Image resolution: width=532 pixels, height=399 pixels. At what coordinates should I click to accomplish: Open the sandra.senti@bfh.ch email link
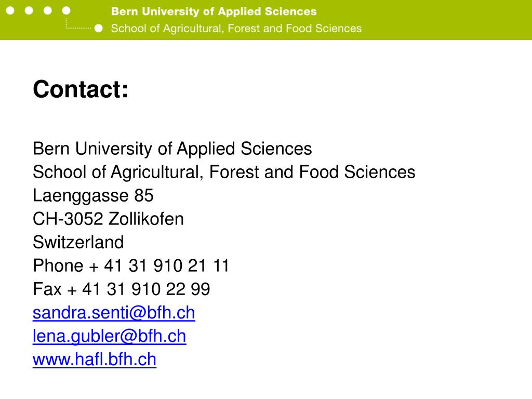[x=114, y=312]
